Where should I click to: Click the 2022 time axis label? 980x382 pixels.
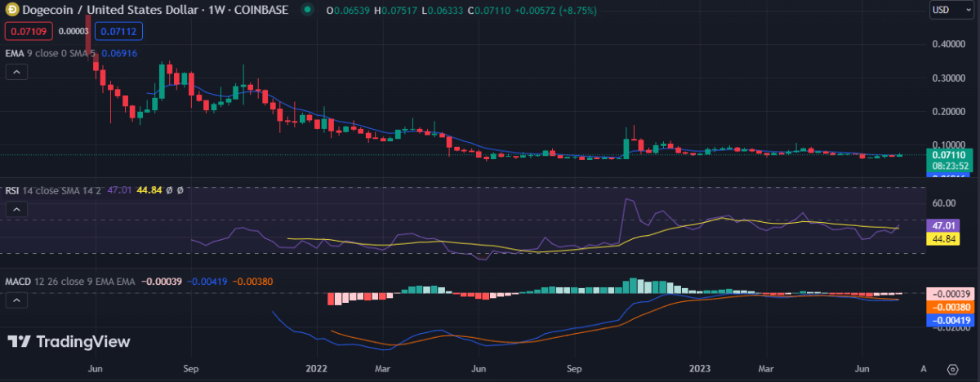coord(317,368)
